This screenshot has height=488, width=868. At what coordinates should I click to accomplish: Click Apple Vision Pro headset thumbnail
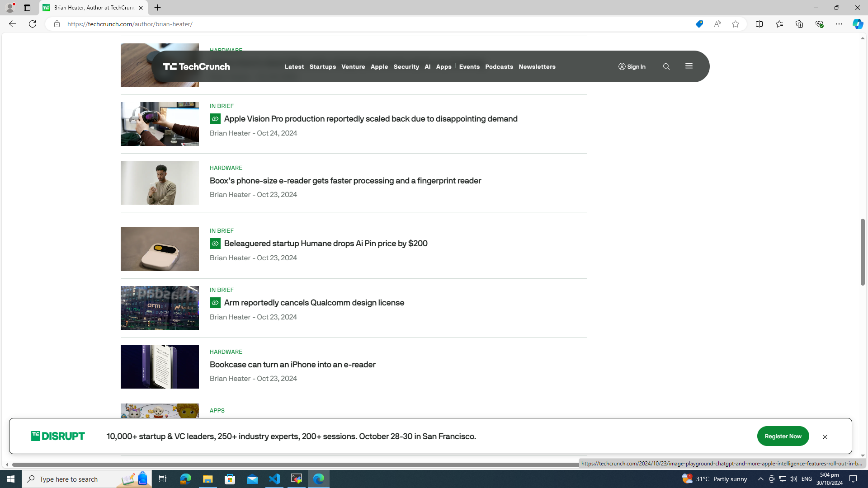tap(160, 124)
